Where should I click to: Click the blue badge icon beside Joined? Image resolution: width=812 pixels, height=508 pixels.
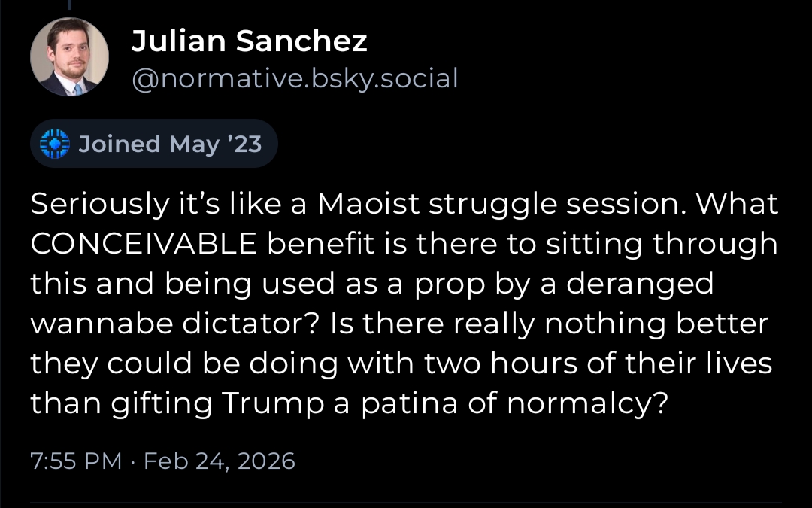click(x=54, y=143)
